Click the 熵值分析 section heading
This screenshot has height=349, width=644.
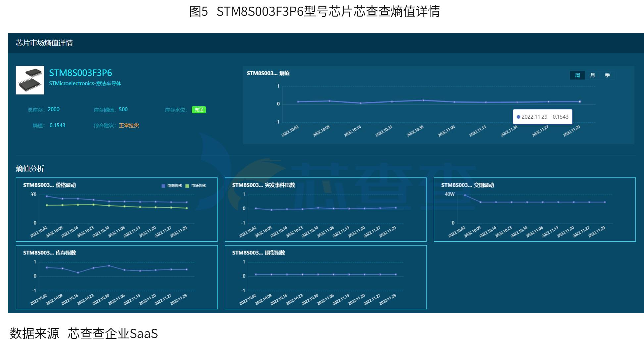[x=30, y=169]
